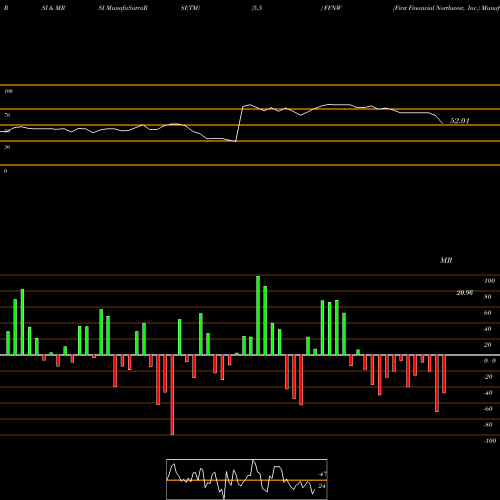Click the RSI axis label 100
Image resolution: width=500 pixels, height=500 pixels.
(8, 91)
